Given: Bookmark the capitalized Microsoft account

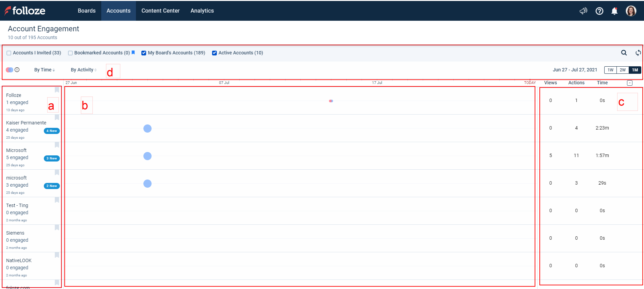Looking at the screenshot, I should click(x=57, y=145).
